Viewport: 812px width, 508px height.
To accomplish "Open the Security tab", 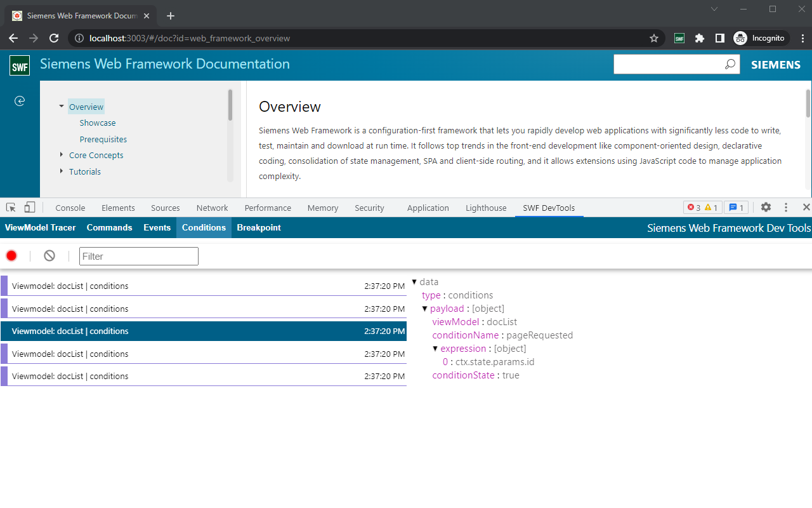I will tap(370, 208).
